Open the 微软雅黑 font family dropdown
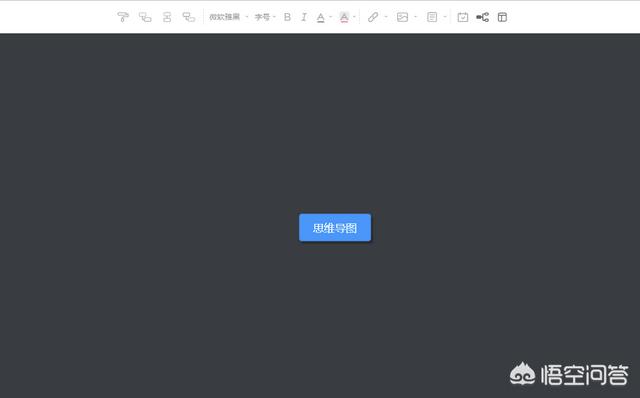 (x=228, y=17)
